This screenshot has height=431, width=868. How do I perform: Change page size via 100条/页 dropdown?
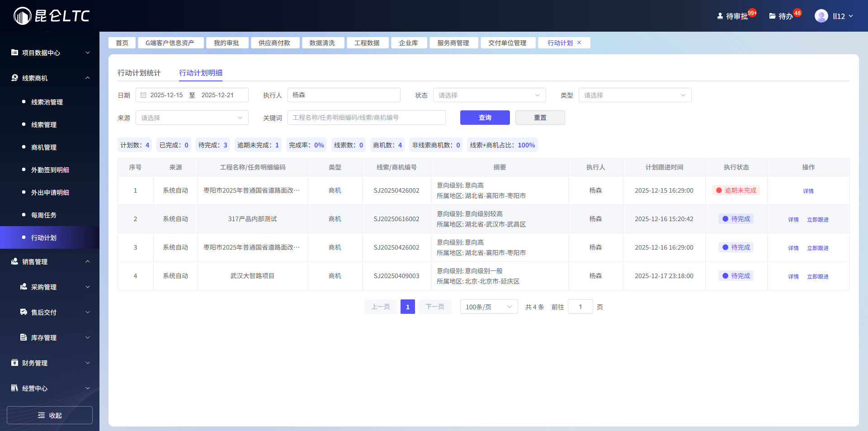[x=489, y=307]
